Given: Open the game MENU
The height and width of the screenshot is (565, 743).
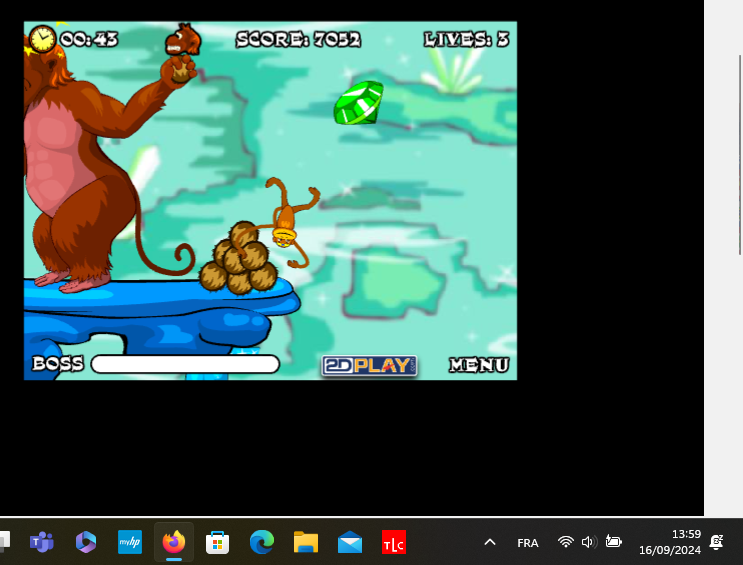Looking at the screenshot, I should click(x=478, y=365).
